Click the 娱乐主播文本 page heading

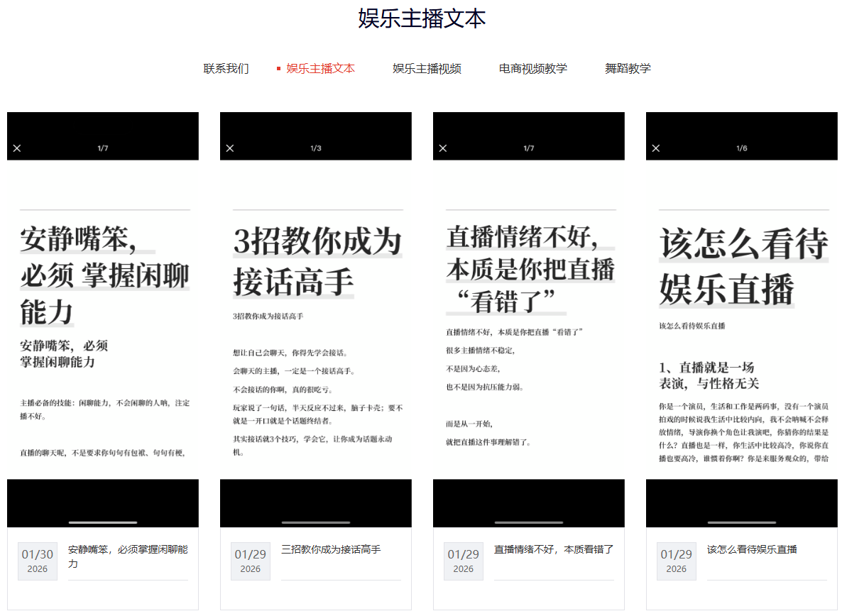click(422, 18)
